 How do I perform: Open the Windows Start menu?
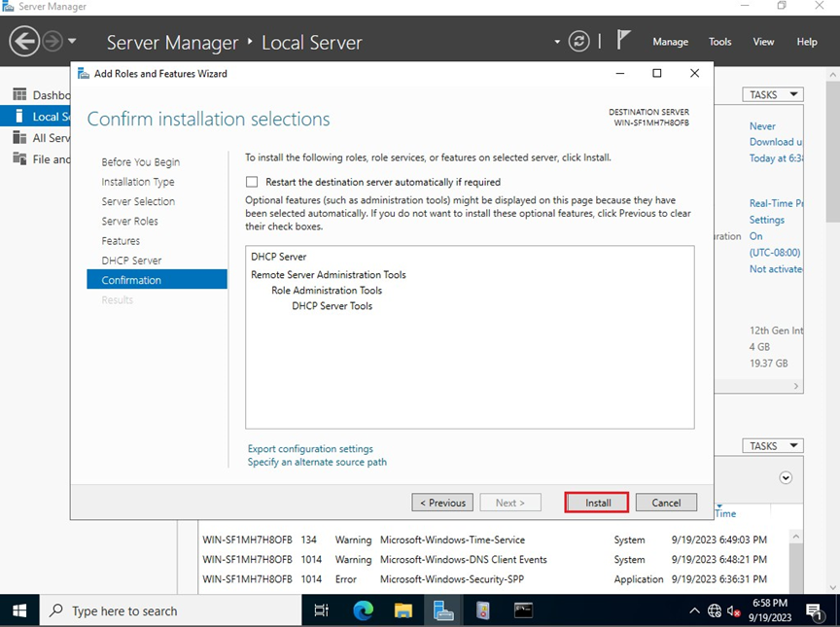point(19,610)
